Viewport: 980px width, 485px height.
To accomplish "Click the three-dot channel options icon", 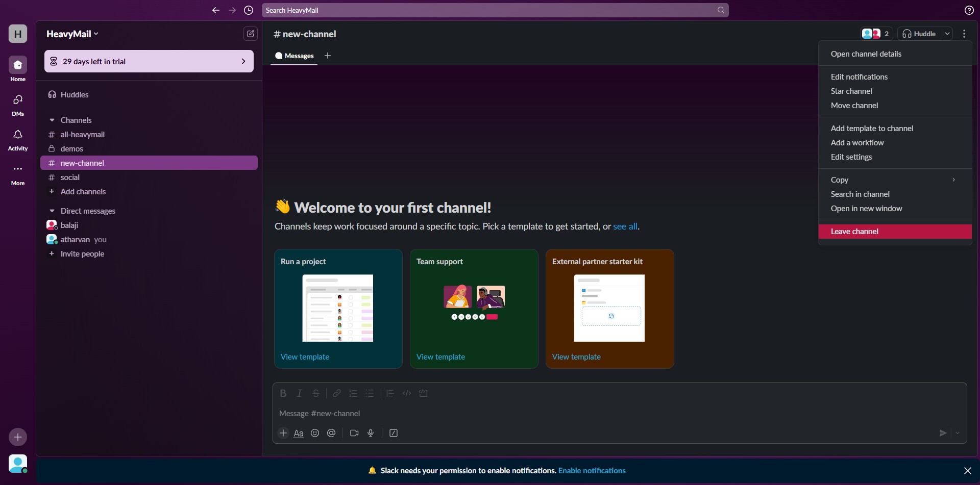I will 964,34.
